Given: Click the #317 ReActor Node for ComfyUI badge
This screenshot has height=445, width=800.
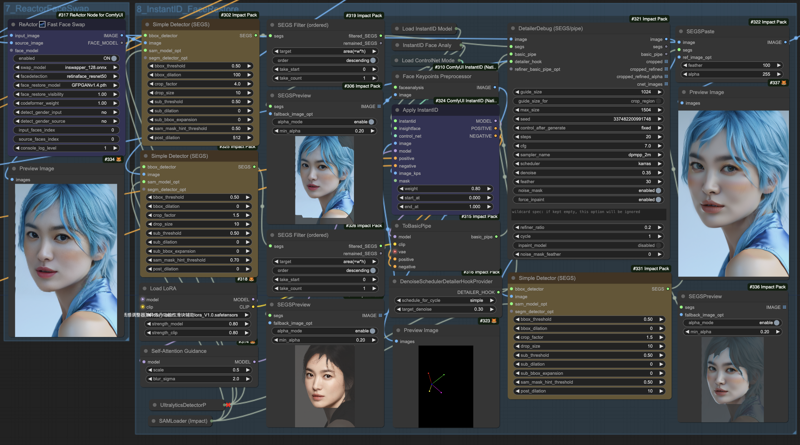Looking at the screenshot, I should coord(90,15).
